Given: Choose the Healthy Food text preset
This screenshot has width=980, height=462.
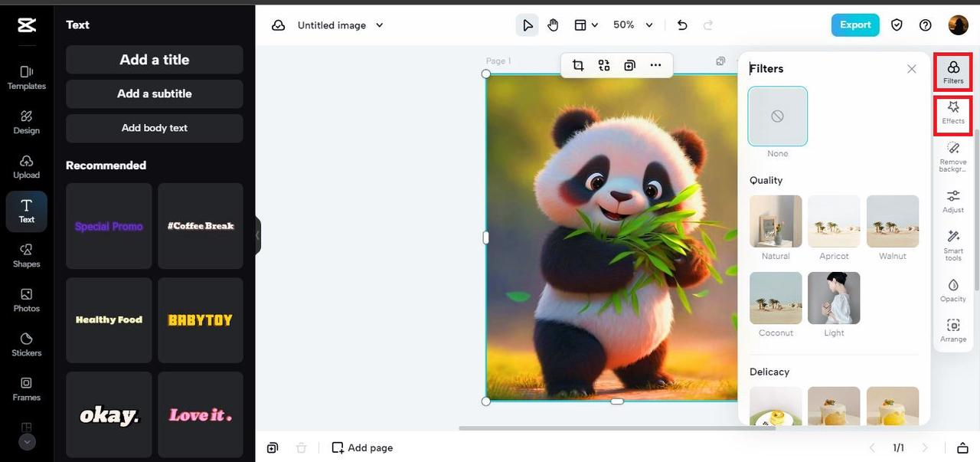Looking at the screenshot, I should (x=109, y=320).
